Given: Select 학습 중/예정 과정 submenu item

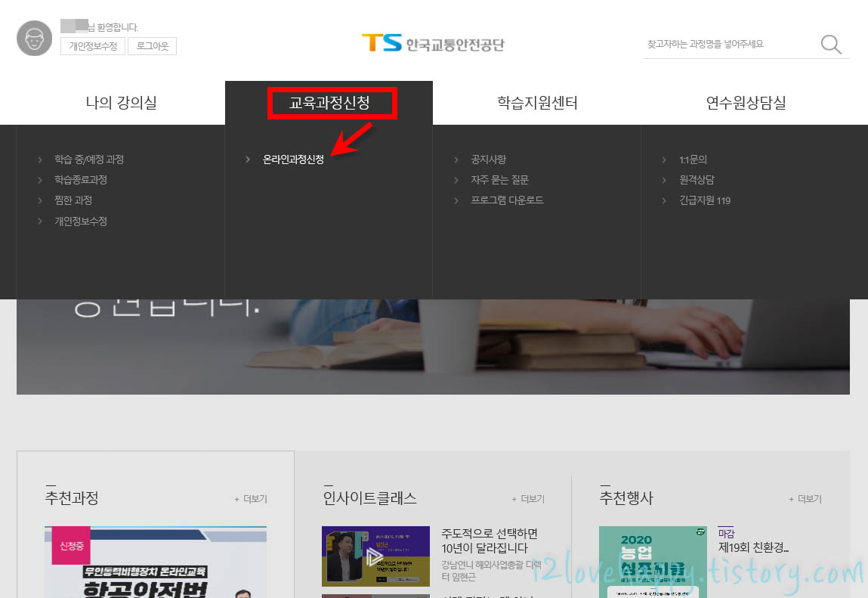Looking at the screenshot, I should coord(89,160).
